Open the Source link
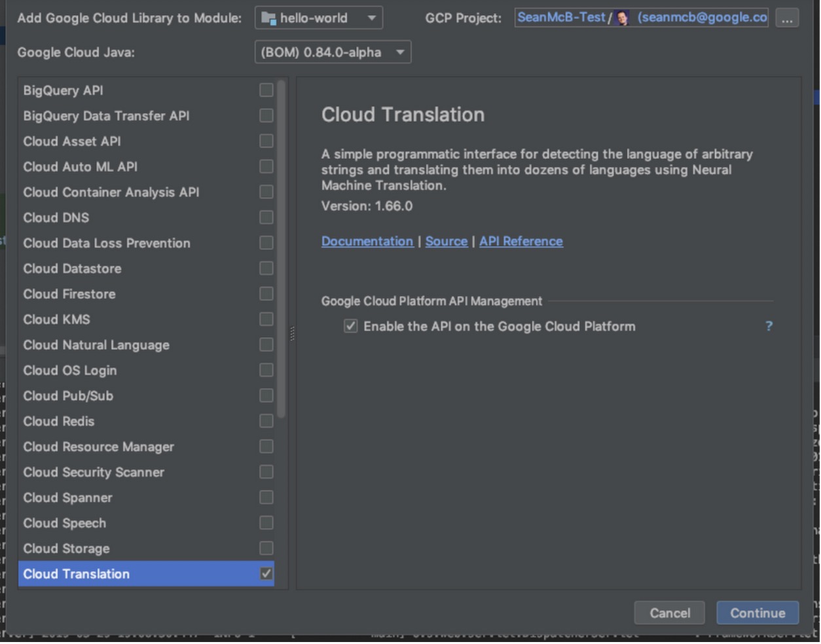 [x=447, y=241]
